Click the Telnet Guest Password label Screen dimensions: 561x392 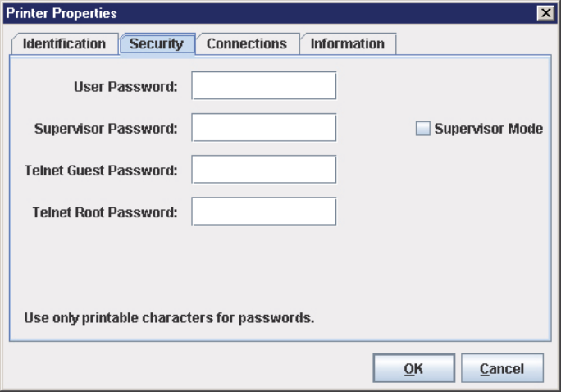pos(102,171)
